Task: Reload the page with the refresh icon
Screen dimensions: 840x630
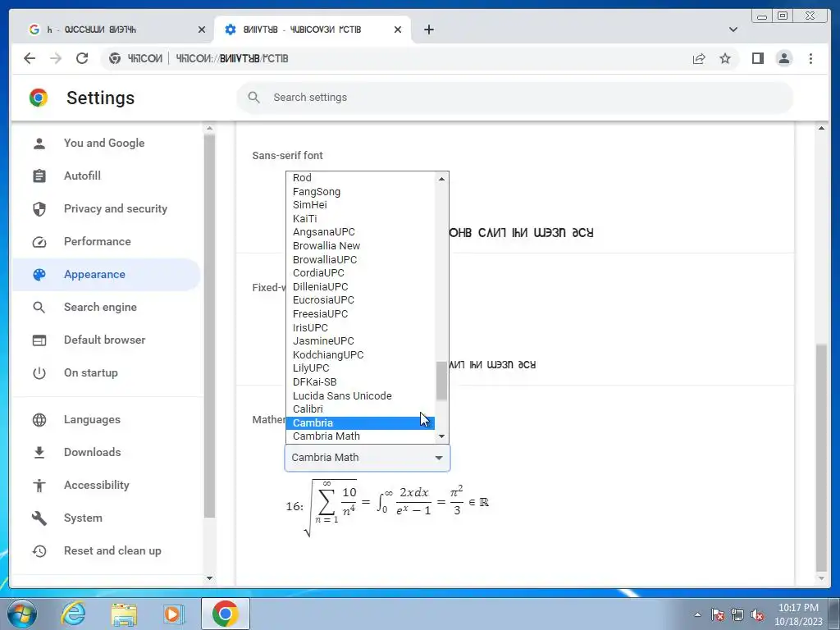Action: coord(81,58)
